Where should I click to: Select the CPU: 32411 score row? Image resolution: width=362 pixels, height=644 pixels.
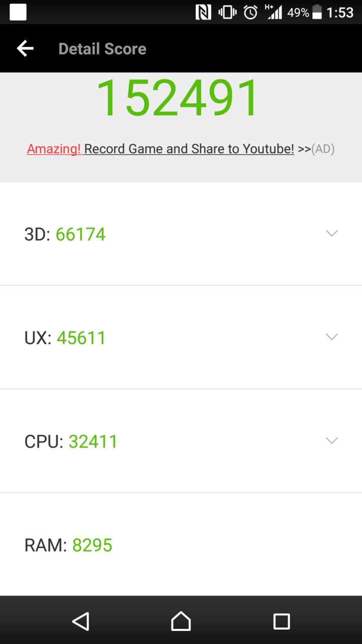point(181,441)
